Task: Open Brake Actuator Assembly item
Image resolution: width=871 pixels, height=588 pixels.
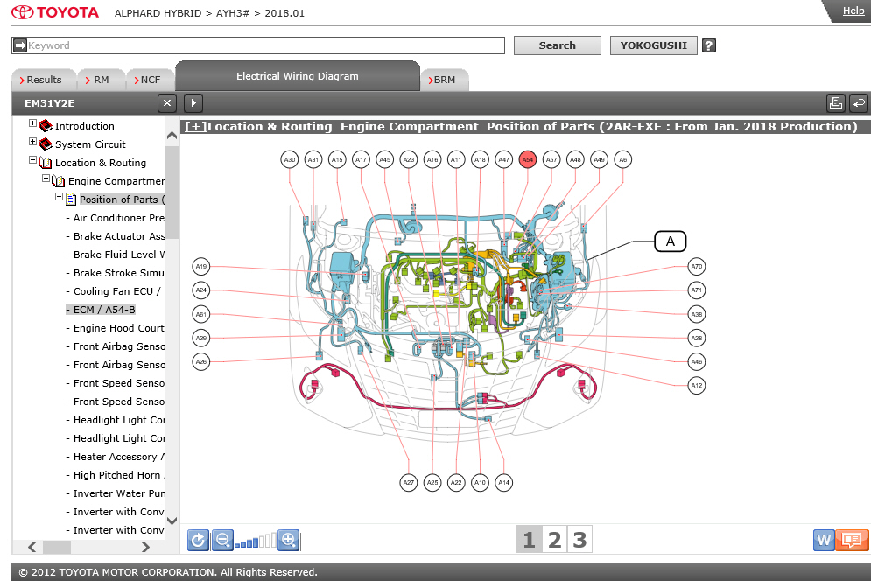Action: coord(118,236)
